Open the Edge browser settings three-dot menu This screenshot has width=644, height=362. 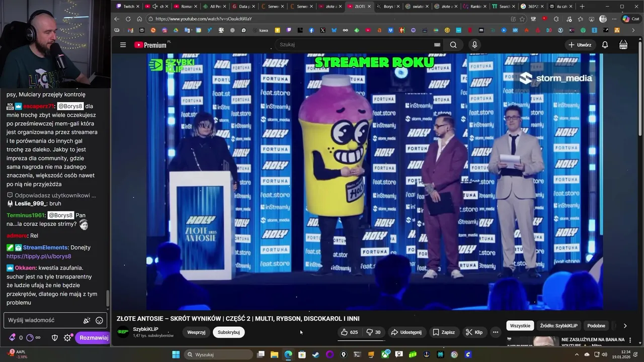point(614,19)
